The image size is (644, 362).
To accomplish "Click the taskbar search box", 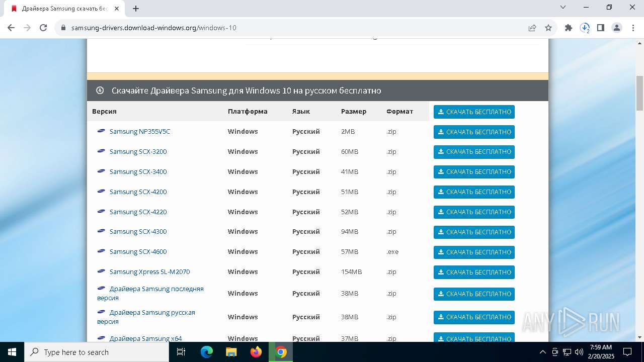I will 97,352.
